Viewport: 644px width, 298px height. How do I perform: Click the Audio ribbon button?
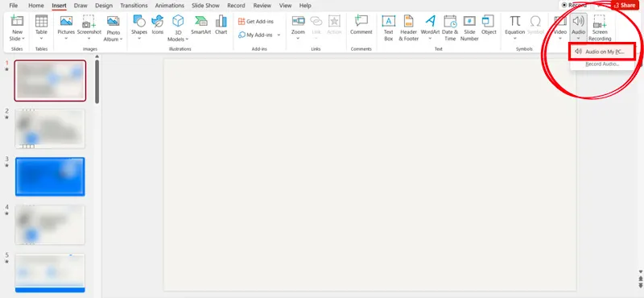[578, 27]
